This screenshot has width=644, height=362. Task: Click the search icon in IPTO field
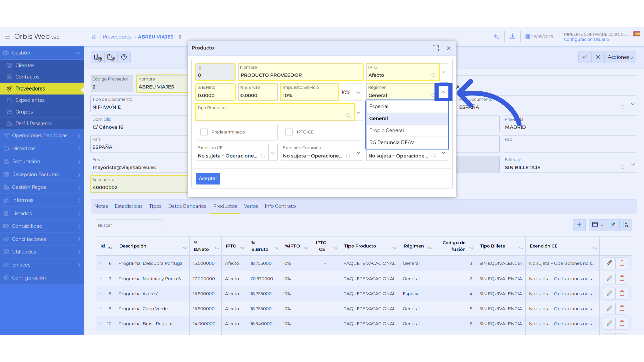click(433, 75)
